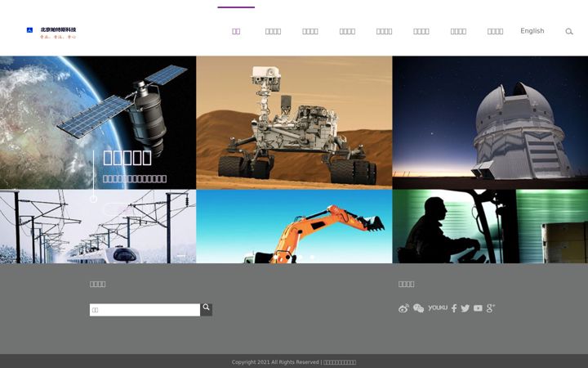Submit the footer search with magnifier button

207,309
